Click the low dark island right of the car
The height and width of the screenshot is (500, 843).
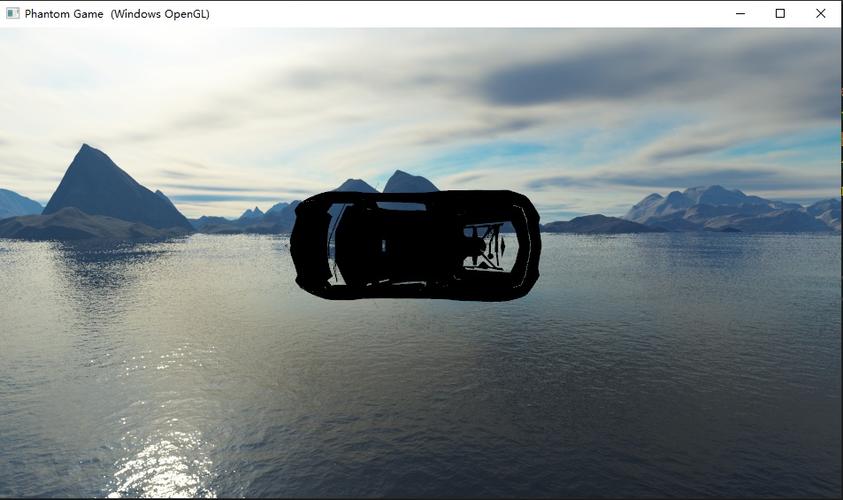coord(599,224)
